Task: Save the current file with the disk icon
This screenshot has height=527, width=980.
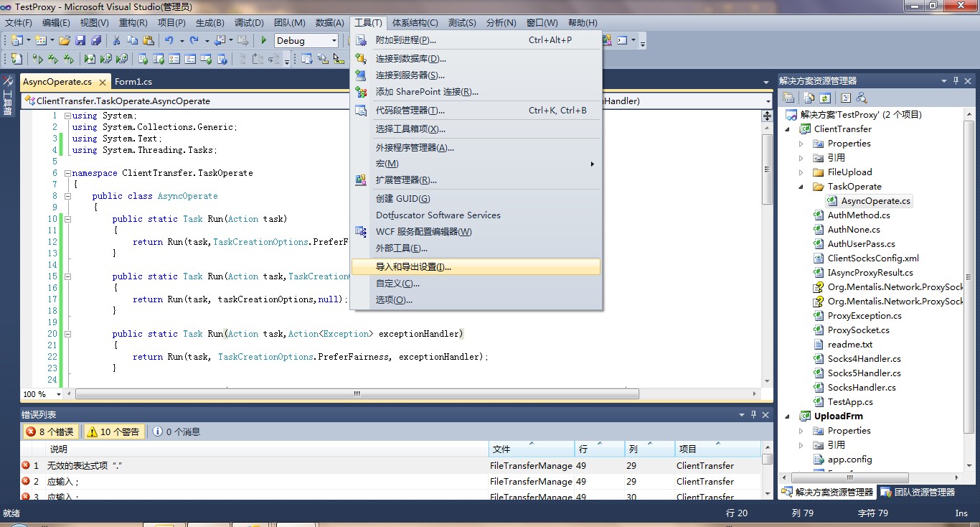Action: (x=80, y=41)
